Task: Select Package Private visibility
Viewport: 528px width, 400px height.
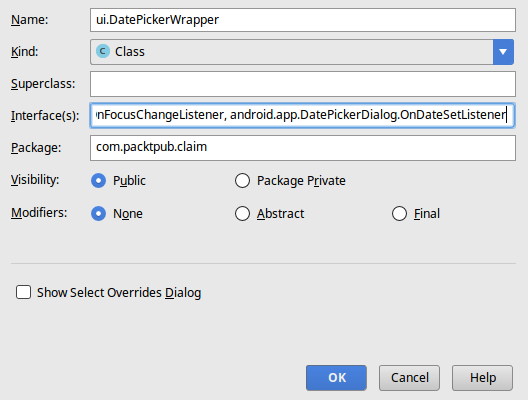Action: pyautogui.click(x=242, y=180)
